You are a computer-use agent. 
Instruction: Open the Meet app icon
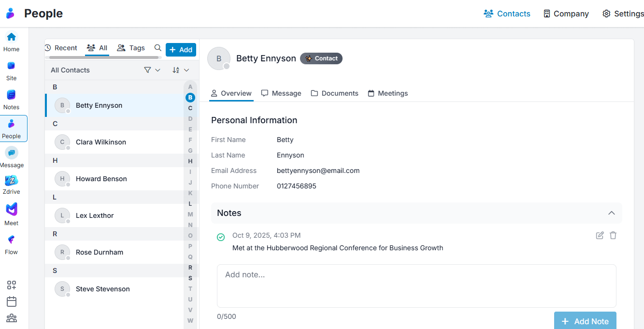(x=11, y=210)
